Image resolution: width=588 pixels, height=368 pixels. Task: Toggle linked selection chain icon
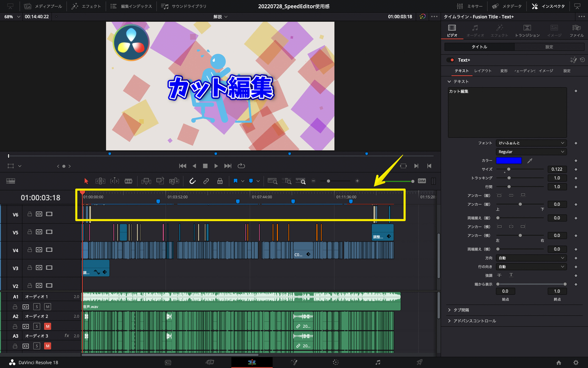point(206,181)
